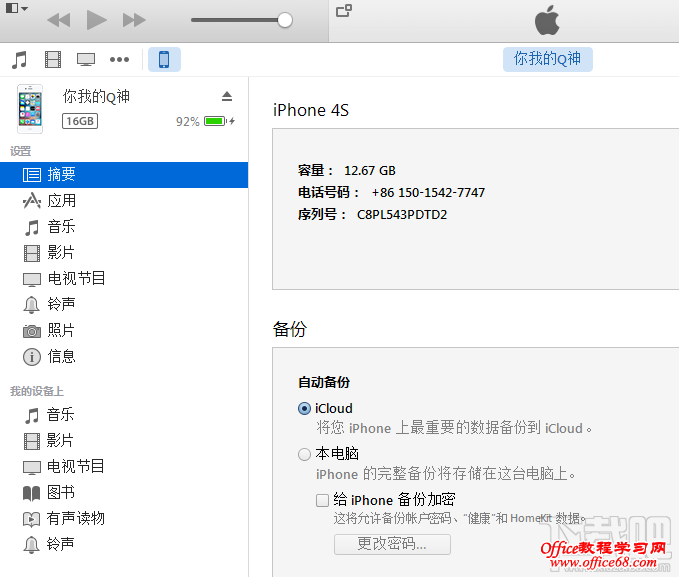The height and width of the screenshot is (577, 679).
Task: Open the TV shows library icon
Action: tap(86, 59)
